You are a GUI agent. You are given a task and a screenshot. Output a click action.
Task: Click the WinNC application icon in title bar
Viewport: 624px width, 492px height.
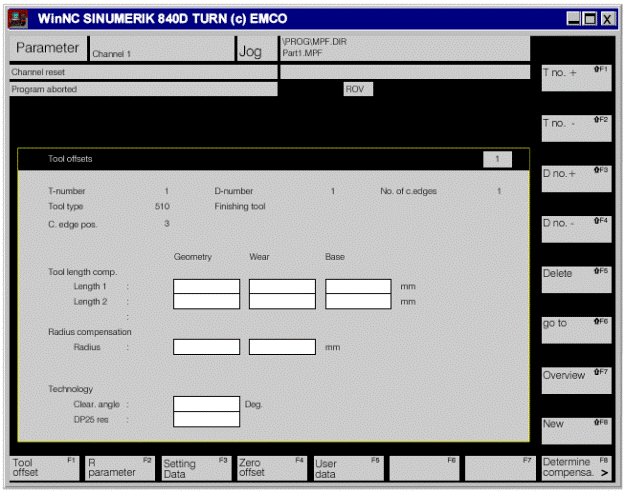[18, 19]
